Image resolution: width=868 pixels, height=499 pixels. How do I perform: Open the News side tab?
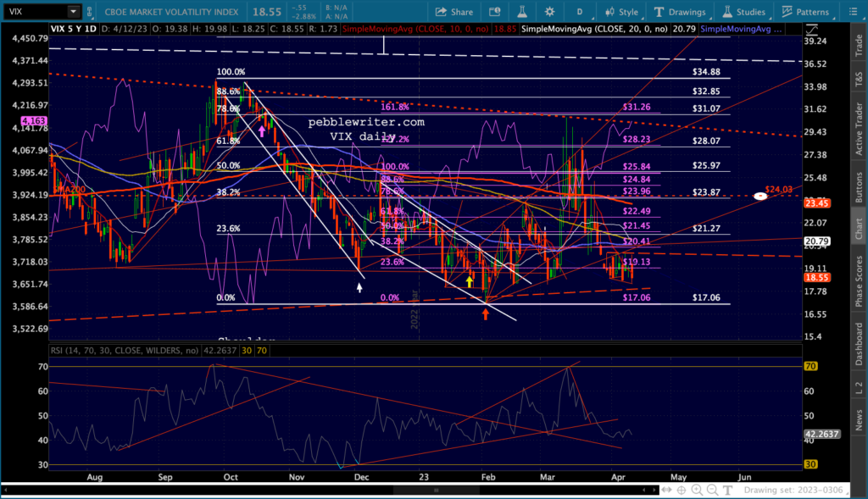pos(859,420)
